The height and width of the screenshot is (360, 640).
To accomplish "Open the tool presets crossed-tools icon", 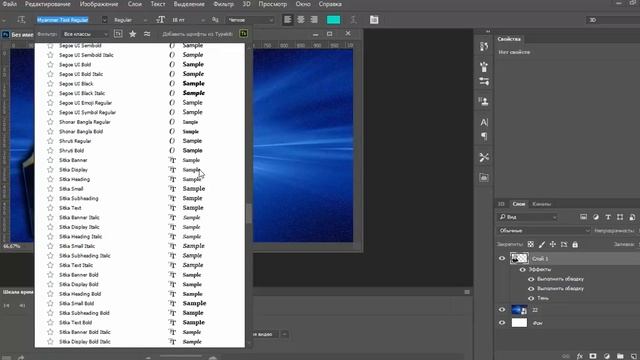I will pos(484,157).
